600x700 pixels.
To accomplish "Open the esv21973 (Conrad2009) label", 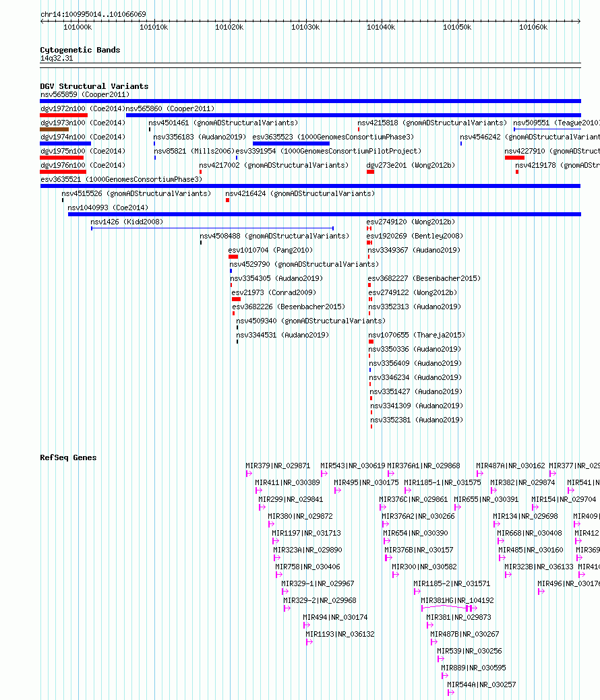I will (x=274, y=292).
